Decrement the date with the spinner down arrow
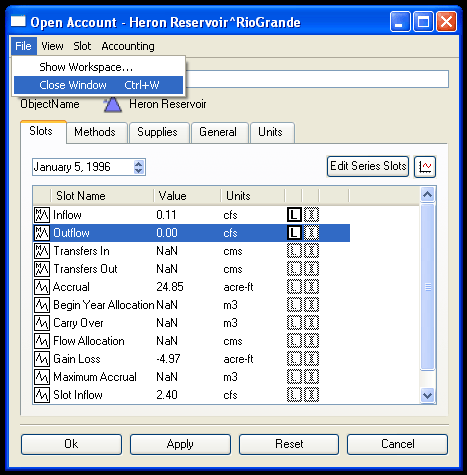This screenshot has width=467, height=475. pyautogui.click(x=139, y=170)
